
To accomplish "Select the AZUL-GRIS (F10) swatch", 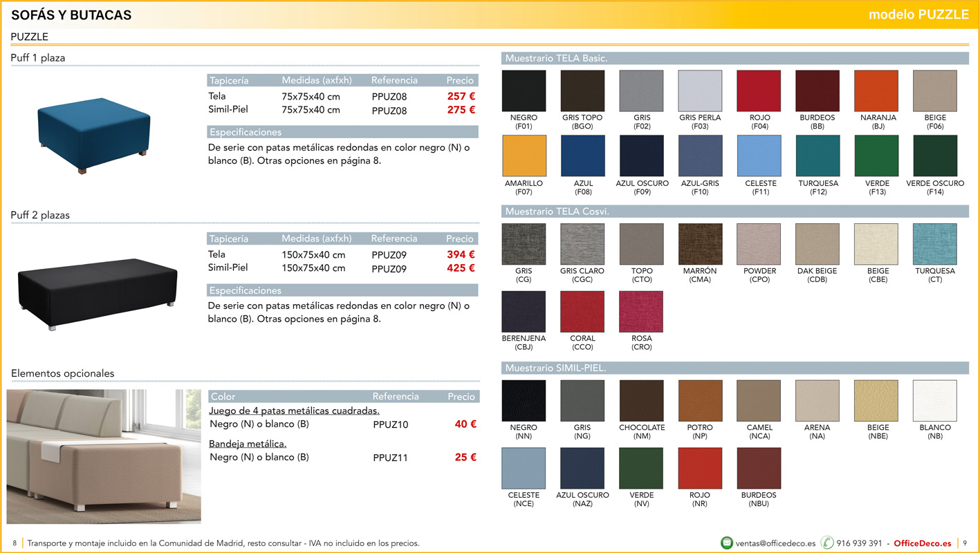I will [700, 156].
